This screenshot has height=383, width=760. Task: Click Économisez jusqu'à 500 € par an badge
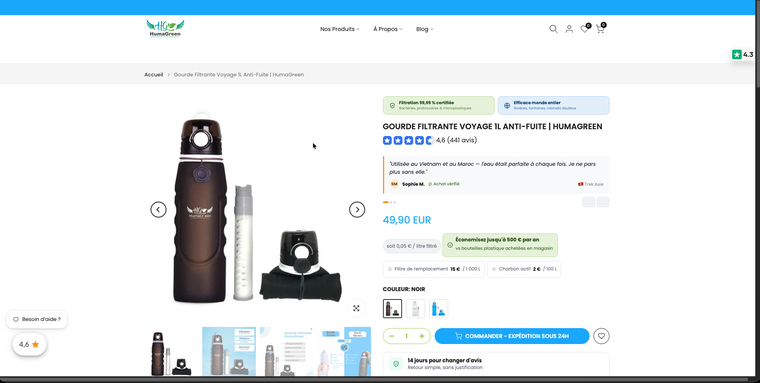500,245
